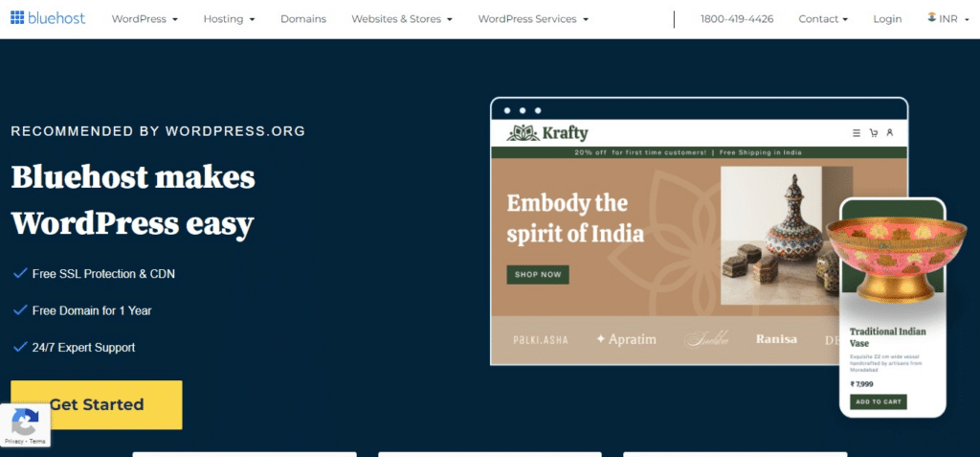The width and height of the screenshot is (980, 457).
Task: Click the India flag icon
Action: coord(932,17)
